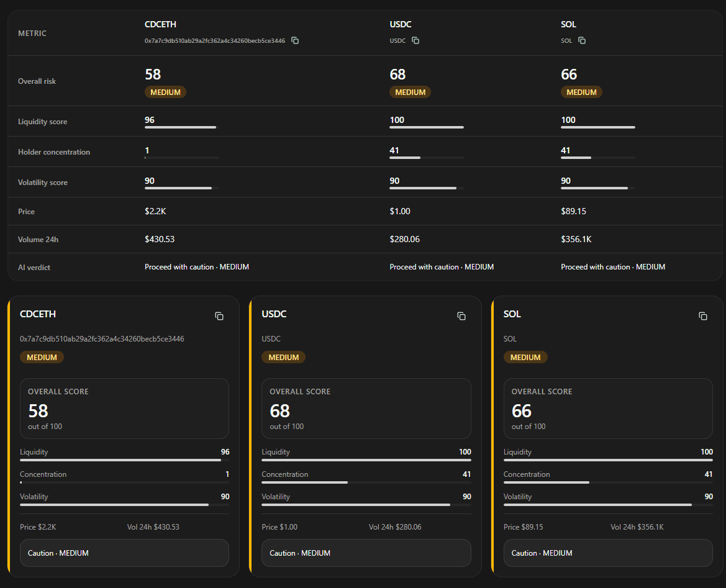Select the Caution · MEDIUM box on CDCETH card
Image resolution: width=726 pixels, height=588 pixels.
pos(125,553)
